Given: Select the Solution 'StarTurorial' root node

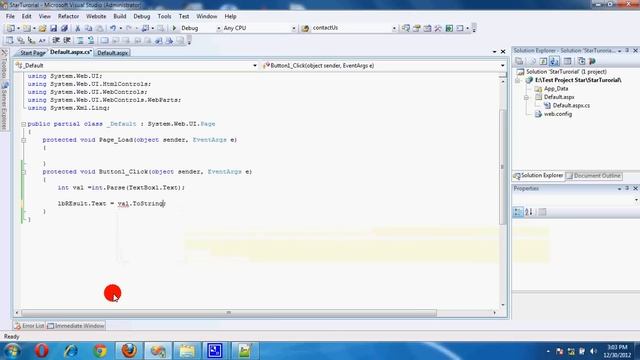Looking at the screenshot, I should (562, 72).
